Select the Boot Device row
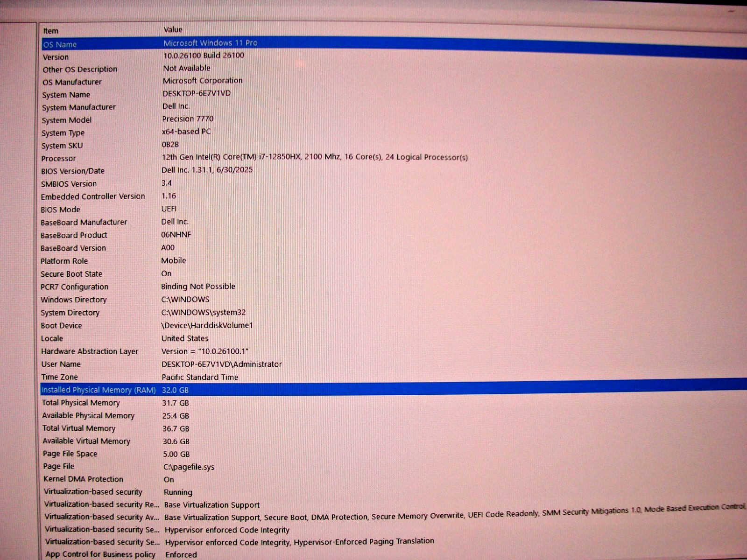Viewport: 747px width, 560px height. click(x=61, y=325)
